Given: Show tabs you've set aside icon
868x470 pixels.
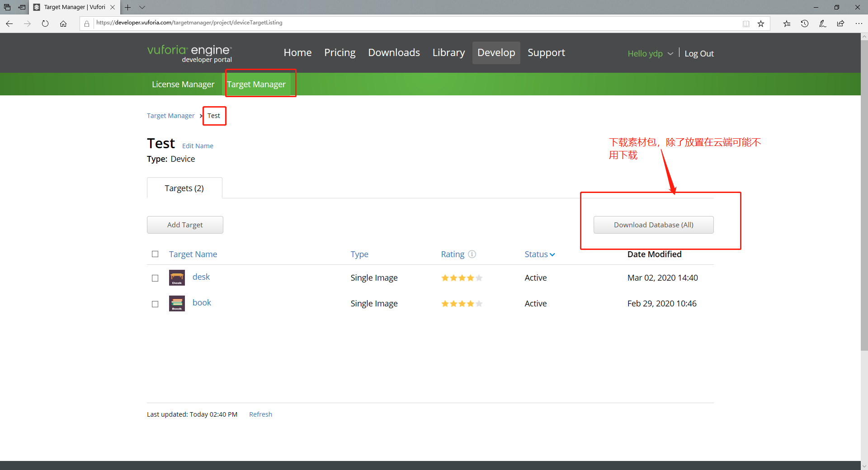Looking at the screenshot, I should [x=7, y=7].
